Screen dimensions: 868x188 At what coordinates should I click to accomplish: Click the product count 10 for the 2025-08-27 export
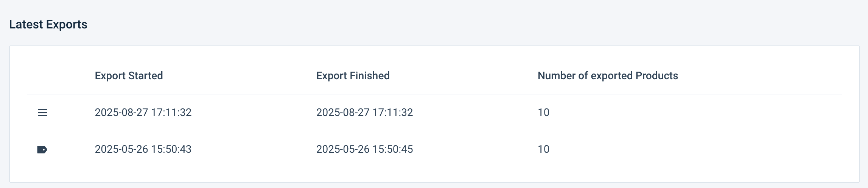[x=543, y=113]
